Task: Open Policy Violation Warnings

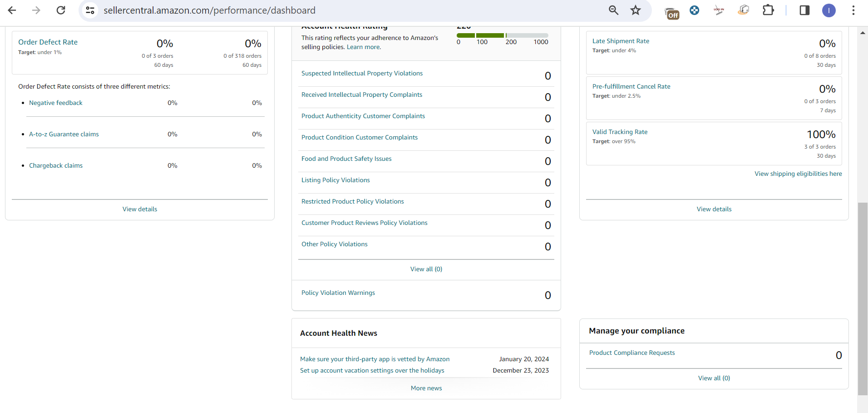Action: [x=338, y=293]
